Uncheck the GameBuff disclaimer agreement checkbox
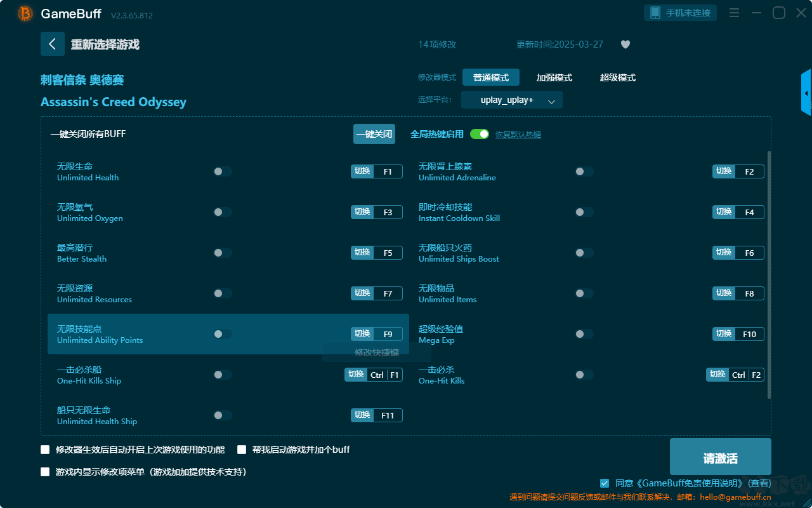 click(605, 483)
